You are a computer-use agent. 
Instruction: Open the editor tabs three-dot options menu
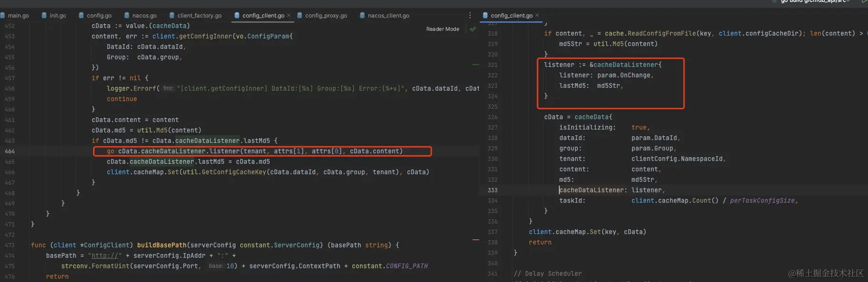(x=470, y=16)
